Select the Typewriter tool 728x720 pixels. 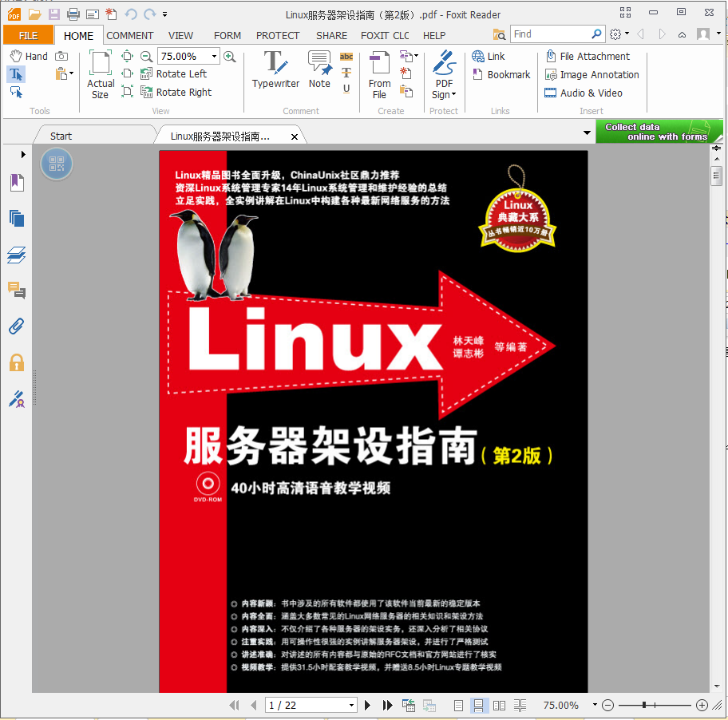coord(275,69)
